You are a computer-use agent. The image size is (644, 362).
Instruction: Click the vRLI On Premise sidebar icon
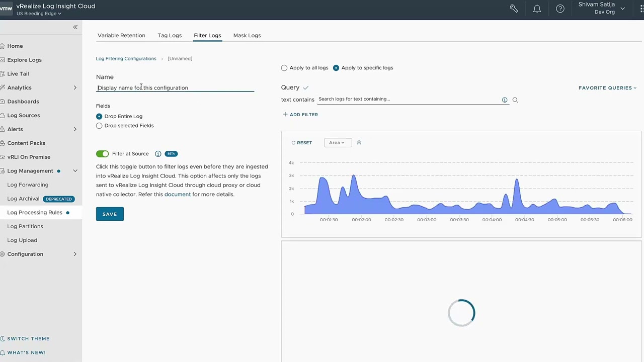point(3,157)
